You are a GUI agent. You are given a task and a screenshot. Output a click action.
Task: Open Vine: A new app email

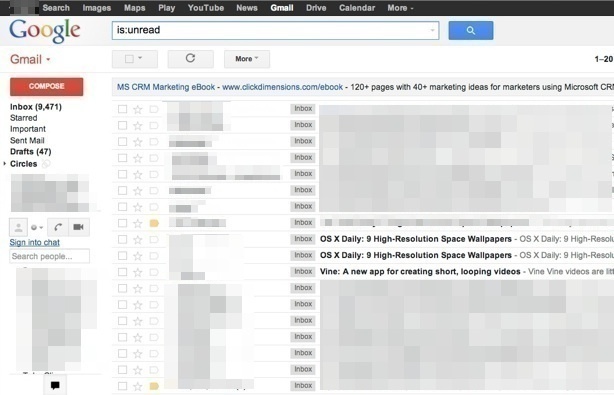click(x=420, y=272)
